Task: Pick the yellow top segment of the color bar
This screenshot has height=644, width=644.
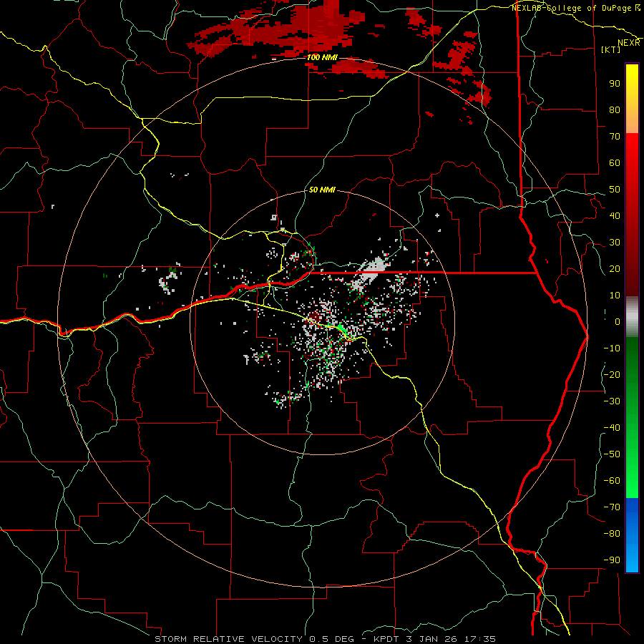Action: pyautogui.click(x=632, y=99)
